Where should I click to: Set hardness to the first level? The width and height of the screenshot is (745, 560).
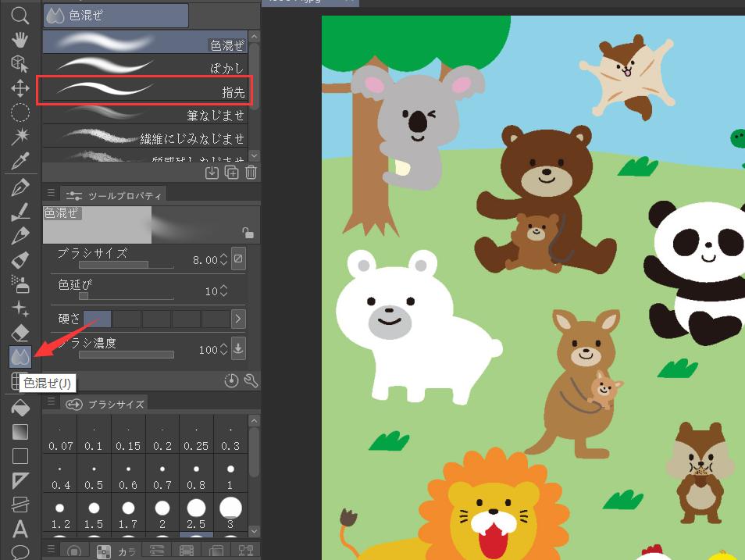[98, 319]
